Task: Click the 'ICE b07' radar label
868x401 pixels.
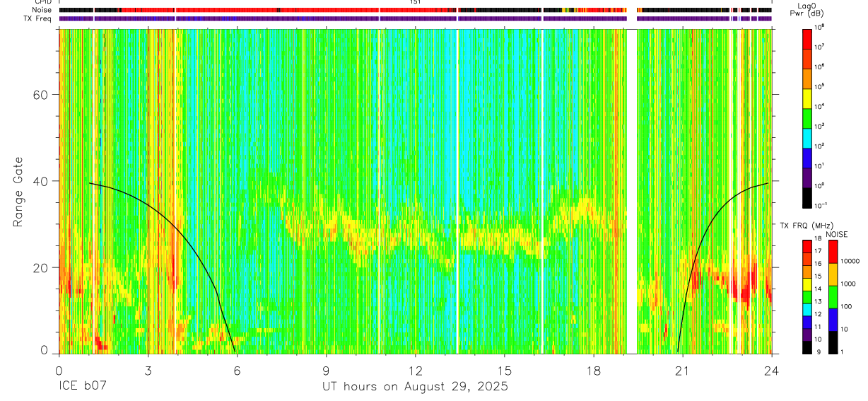Action: coord(82,387)
